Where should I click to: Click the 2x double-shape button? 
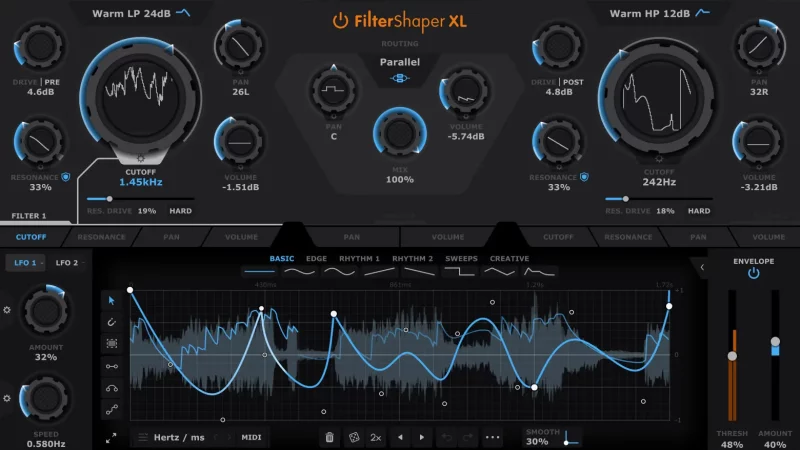(x=375, y=437)
